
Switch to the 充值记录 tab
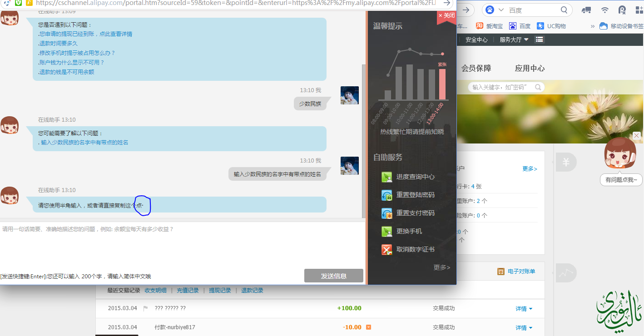click(188, 291)
